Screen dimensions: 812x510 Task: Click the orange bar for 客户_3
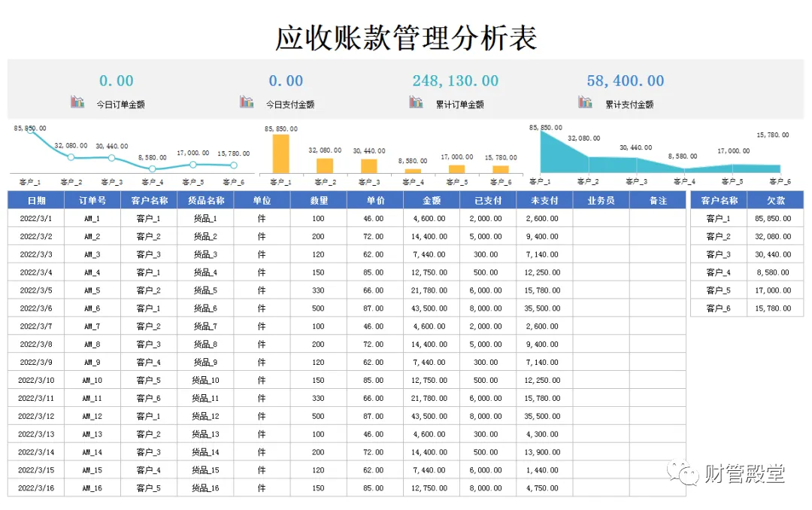tap(368, 166)
